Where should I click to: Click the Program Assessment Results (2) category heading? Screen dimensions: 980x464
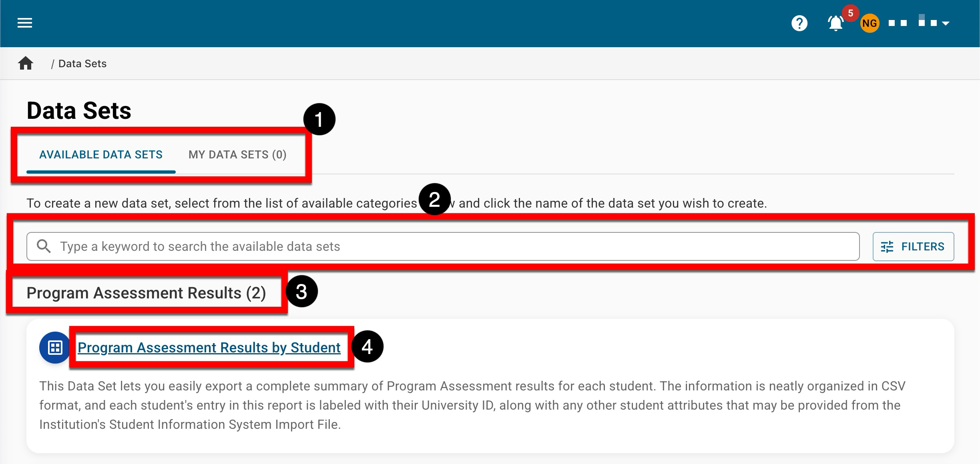click(146, 293)
